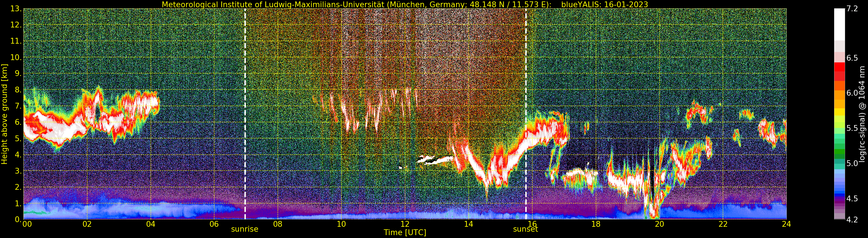
Task: Click the colorbar value '5.0'
Action: 852,163
